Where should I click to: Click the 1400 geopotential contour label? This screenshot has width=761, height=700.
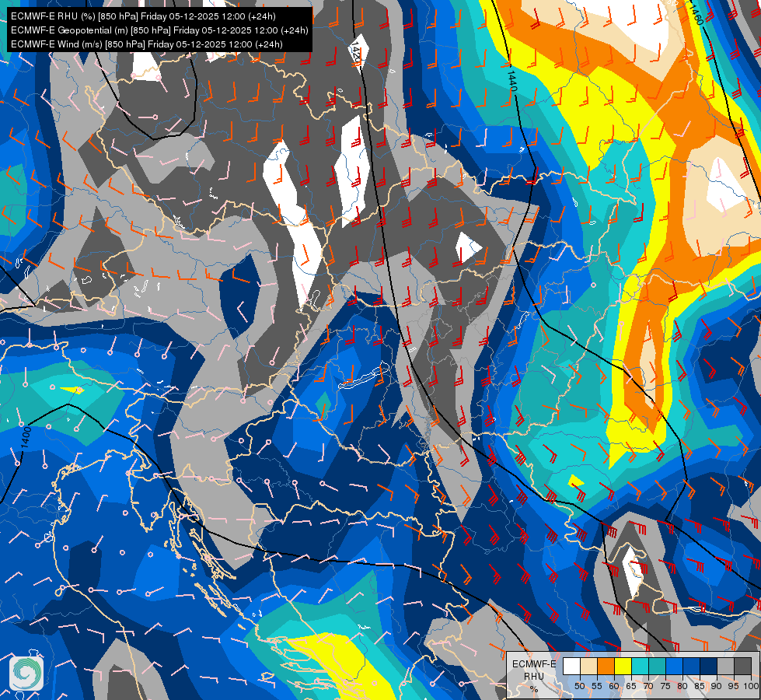26,437
